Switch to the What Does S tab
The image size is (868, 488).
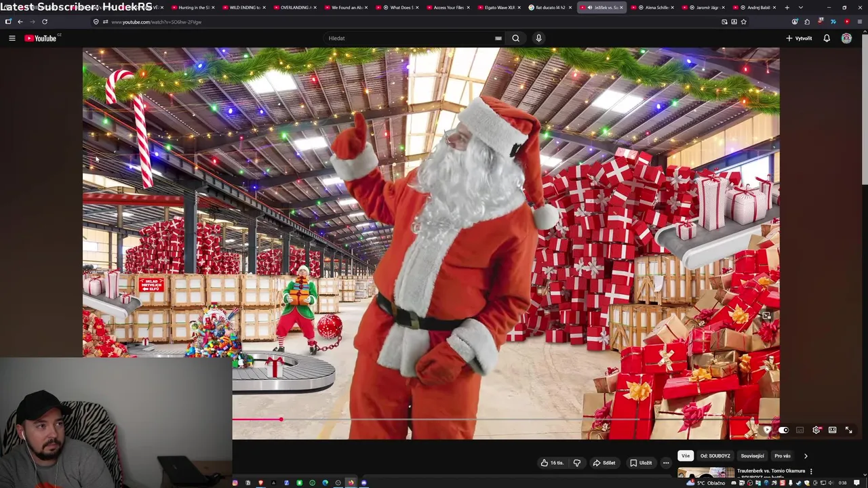point(398,7)
